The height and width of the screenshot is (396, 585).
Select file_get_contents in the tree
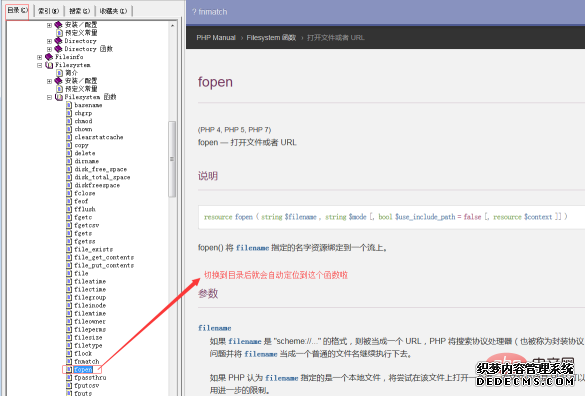point(104,258)
